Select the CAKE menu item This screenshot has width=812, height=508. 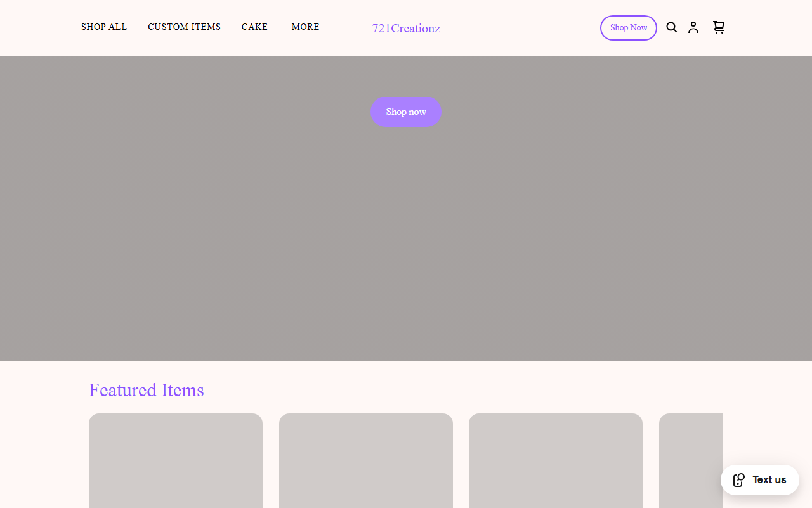[254, 27]
